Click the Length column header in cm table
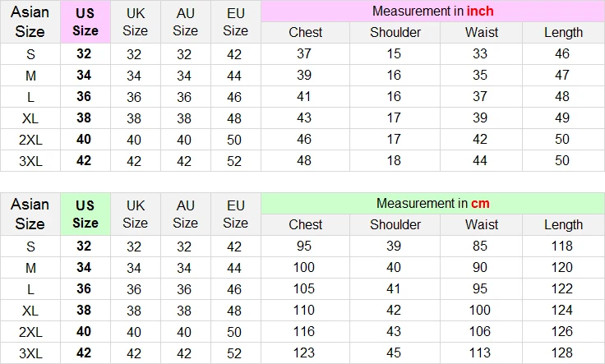 coord(563,224)
